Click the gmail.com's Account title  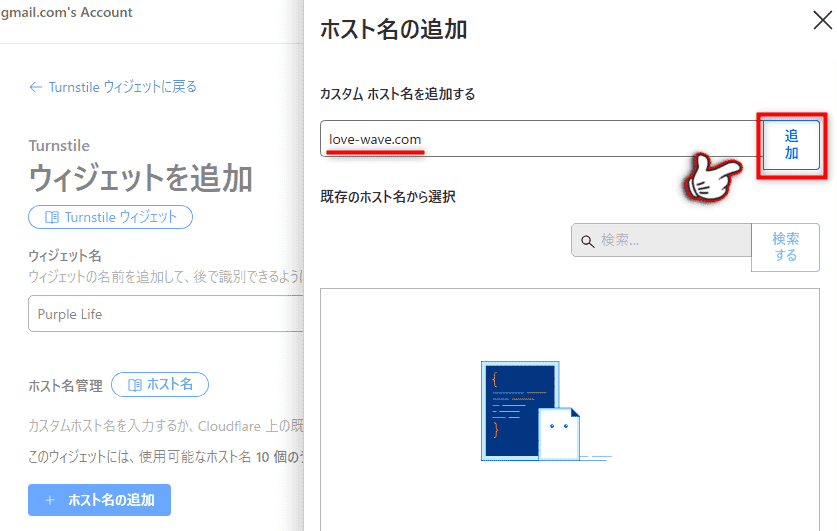66,13
